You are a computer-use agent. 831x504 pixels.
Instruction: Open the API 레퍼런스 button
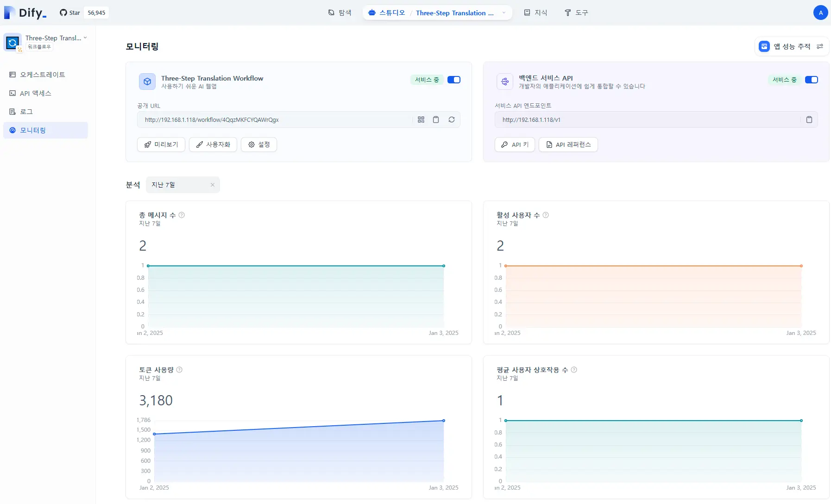pos(568,145)
